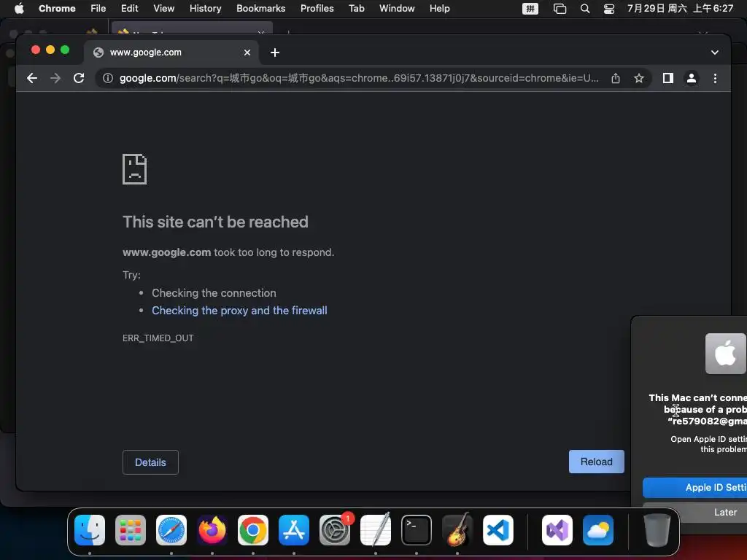Launch Firefox from the Dock
The image size is (747, 560).
(212, 530)
